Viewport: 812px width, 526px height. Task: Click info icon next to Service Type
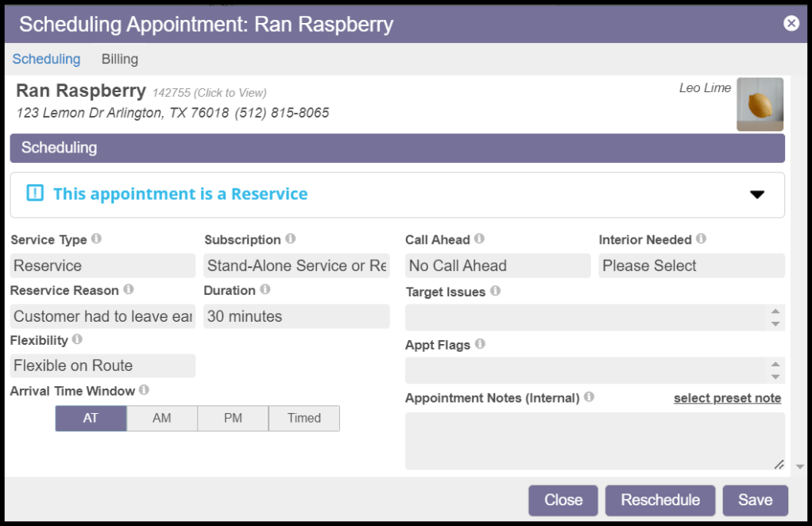pyautogui.click(x=96, y=238)
